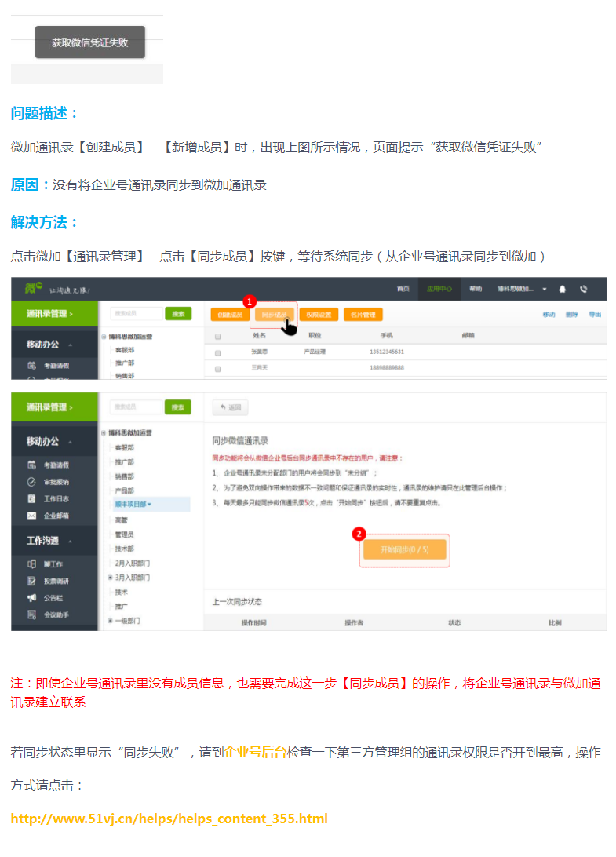Focus the 搜索成员 field on the sync page

click(x=137, y=407)
